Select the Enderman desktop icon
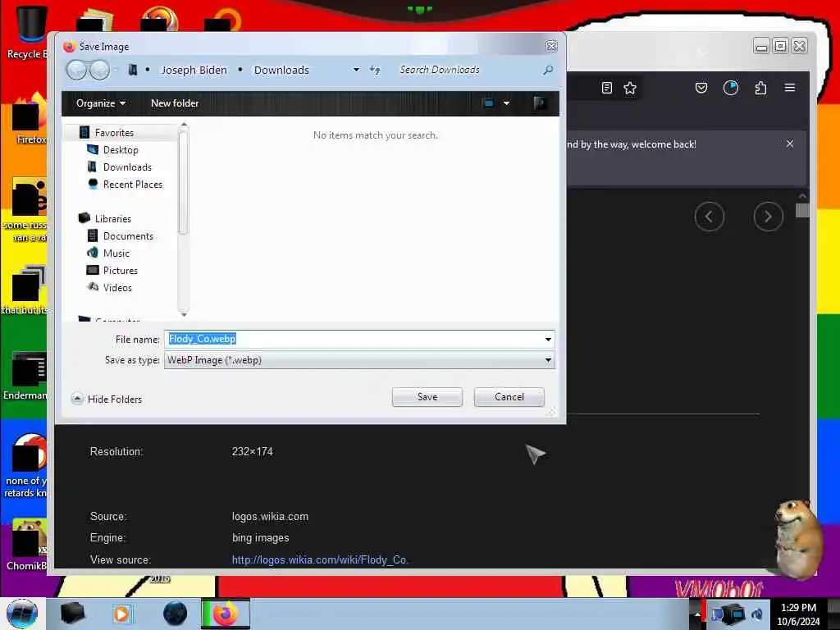Viewport: 840px width, 630px height. point(25,376)
